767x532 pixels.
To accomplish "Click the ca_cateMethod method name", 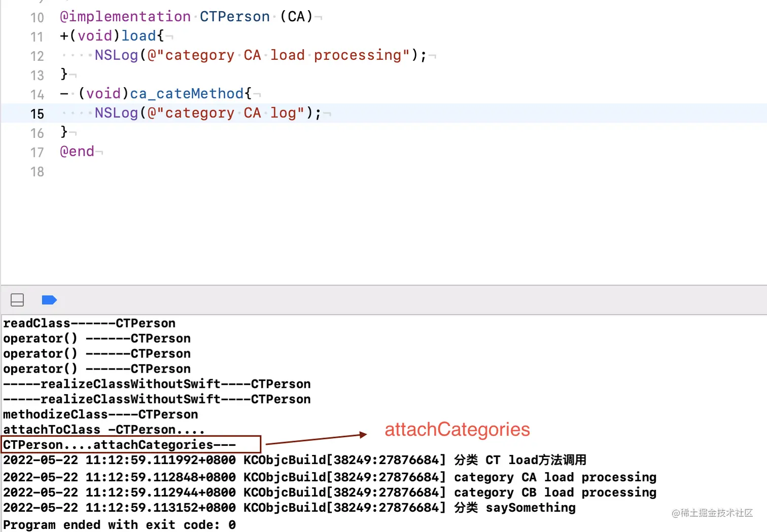I will click(x=187, y=94).
